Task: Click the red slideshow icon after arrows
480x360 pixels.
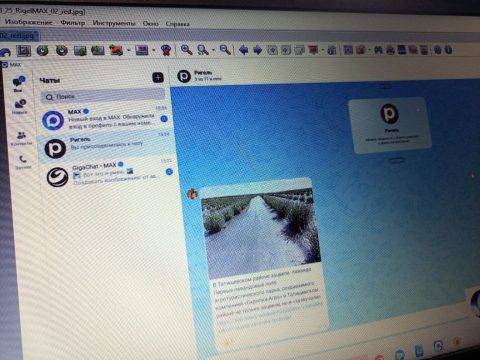Action: pos(313,50)
